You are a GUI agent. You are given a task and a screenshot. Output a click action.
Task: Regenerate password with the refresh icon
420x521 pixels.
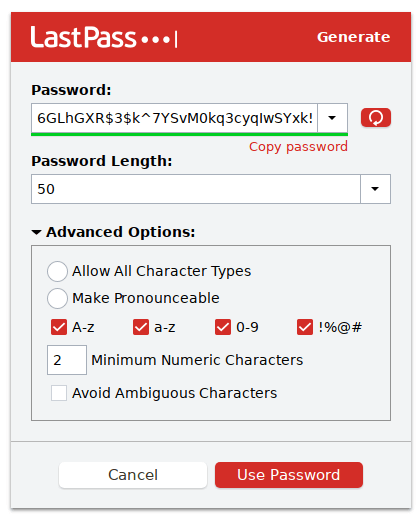376,118
